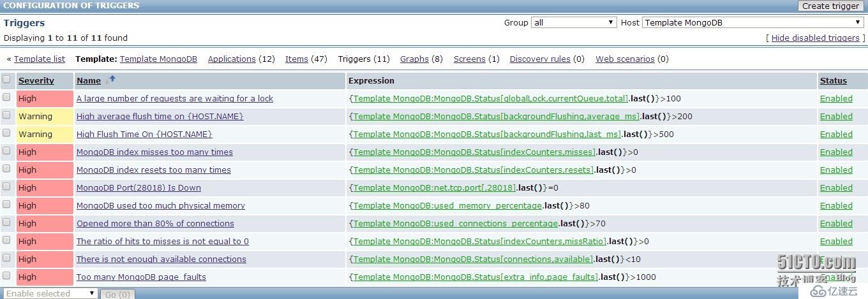Toggle Enabled status for MongoDB Port(28018) Is Down
Viewport: 868px width, 299px height.
[836, 187]
